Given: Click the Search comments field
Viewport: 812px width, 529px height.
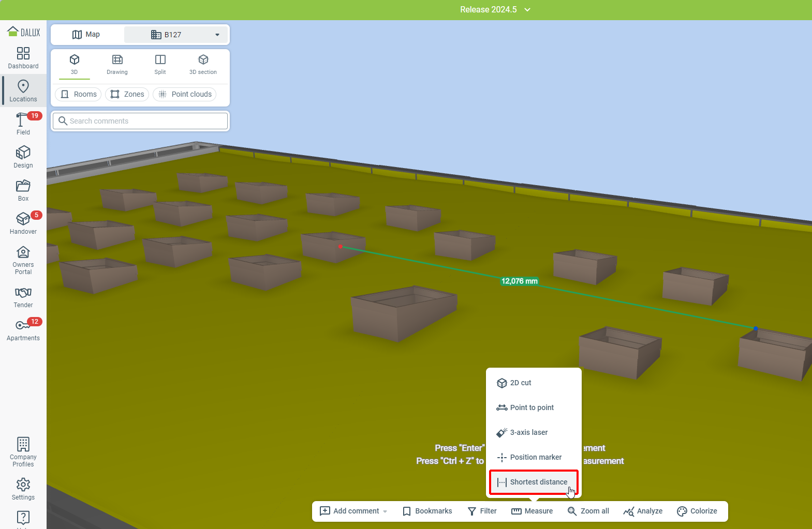Looking at the screenshot, I should (140, 121).
